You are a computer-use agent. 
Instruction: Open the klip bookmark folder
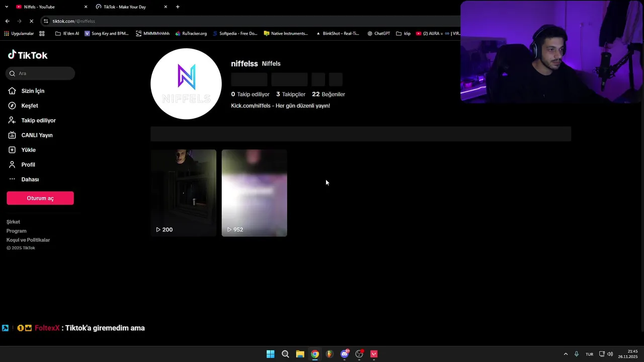(x=404, y=34)
